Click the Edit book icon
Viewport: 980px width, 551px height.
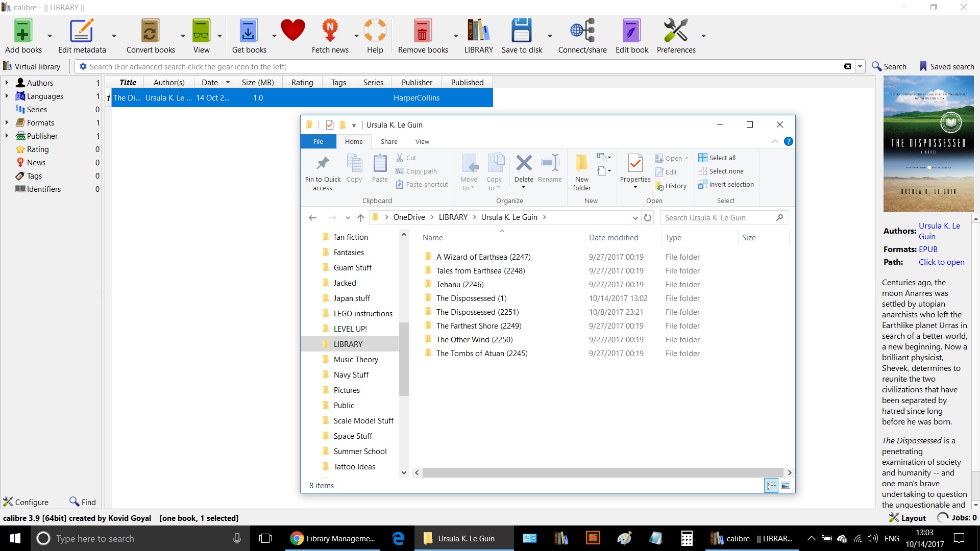(x=631, y=32)
